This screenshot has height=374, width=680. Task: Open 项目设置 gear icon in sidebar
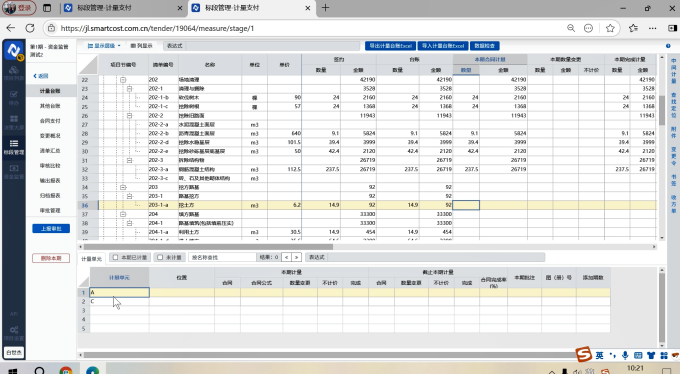tap(14, 333)
